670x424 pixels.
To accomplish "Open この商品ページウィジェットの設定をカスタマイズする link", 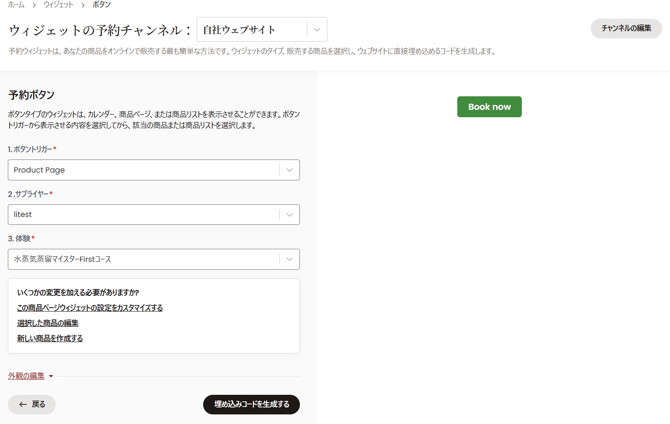I will coord(89,308).
